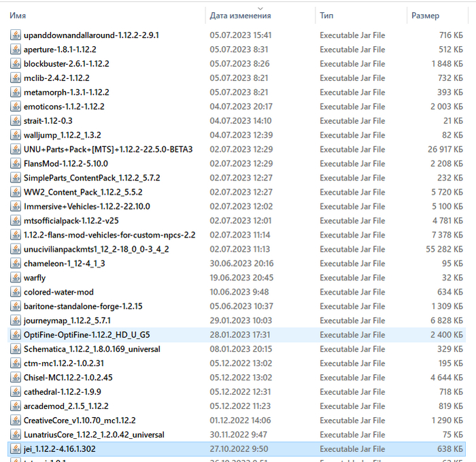Click the date 27.10.2022 9:50
Screen dimensions: 476x462
(239, 449)
